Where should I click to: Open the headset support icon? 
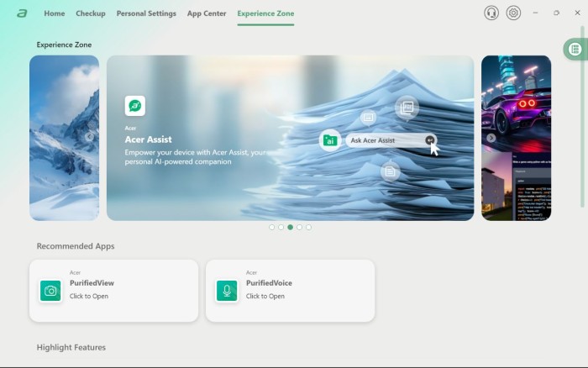(x=491, y=13)
